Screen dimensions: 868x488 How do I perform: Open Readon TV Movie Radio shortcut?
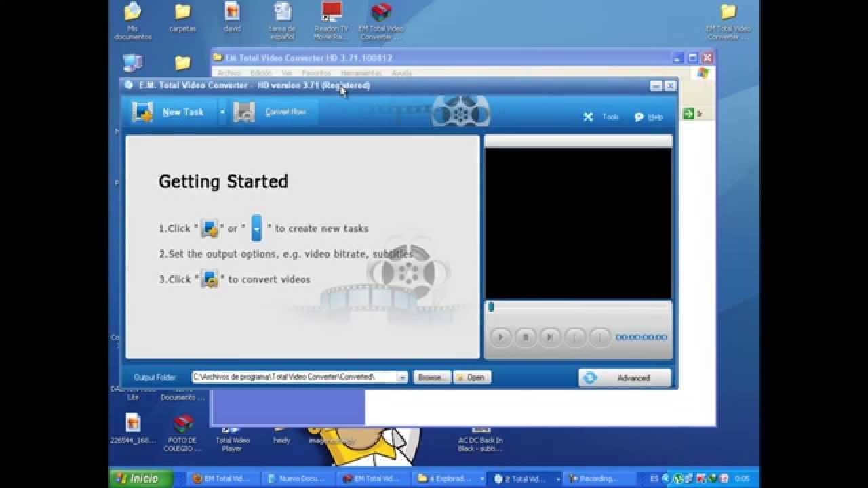332,20
